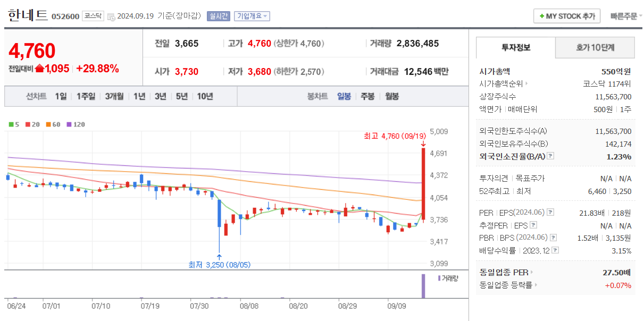Image resolution: width=644 pixels, height=321 pixels.
Task: Click the tall purple volume bar
Action: 423,286
